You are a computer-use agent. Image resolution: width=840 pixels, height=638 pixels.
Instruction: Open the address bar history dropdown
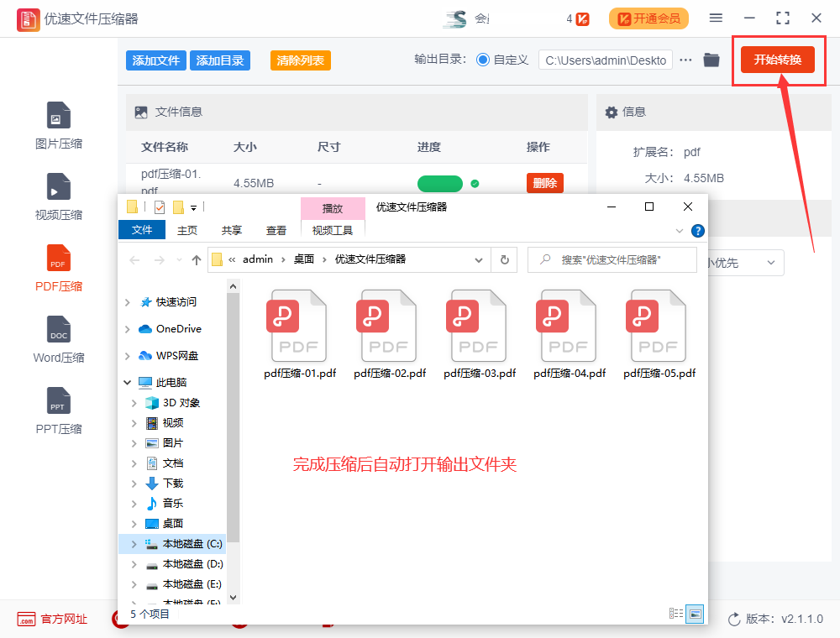(x=479, y=260)
